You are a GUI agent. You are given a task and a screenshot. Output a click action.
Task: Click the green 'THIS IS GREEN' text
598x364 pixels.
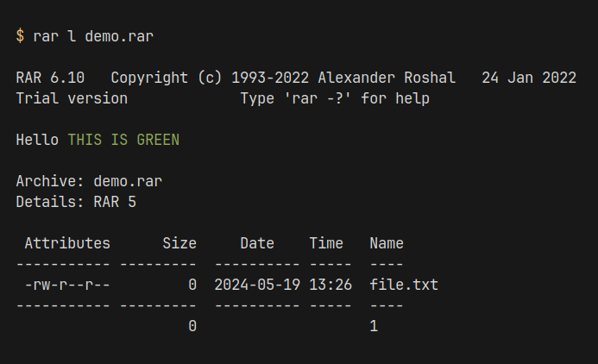point(123,140)
